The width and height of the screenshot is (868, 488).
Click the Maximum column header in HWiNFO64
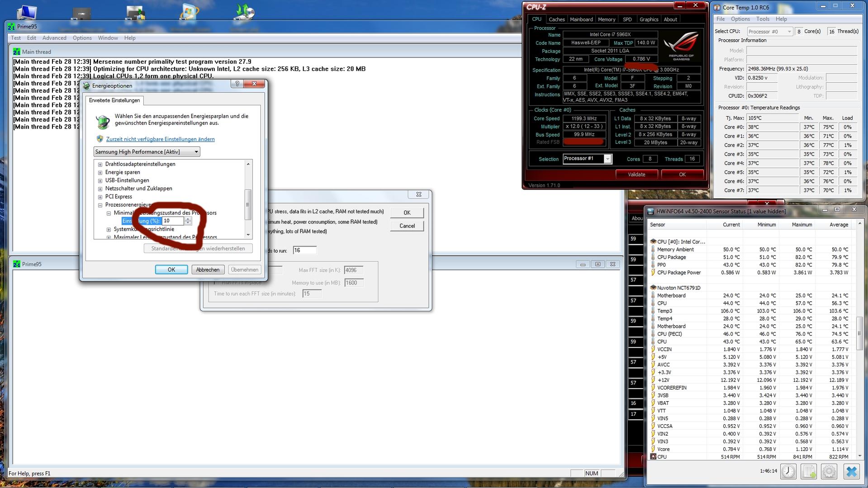(802, 225)
